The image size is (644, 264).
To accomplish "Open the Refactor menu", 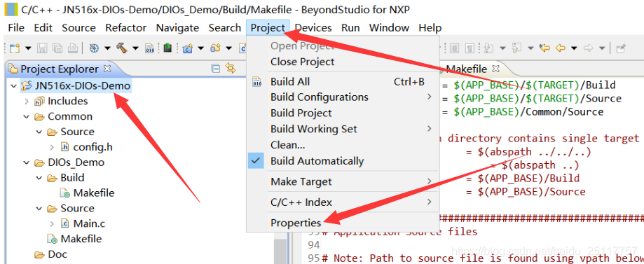I will (x=125, y=28).
